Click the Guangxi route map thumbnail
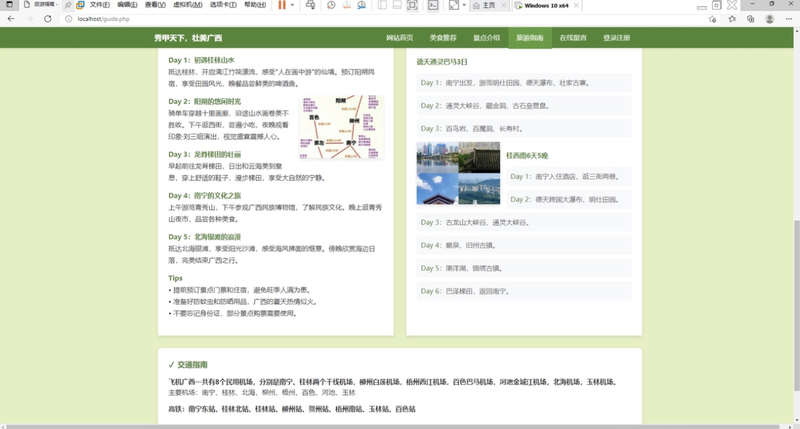This screenshot has height=429, width=800. click(341, 127)
